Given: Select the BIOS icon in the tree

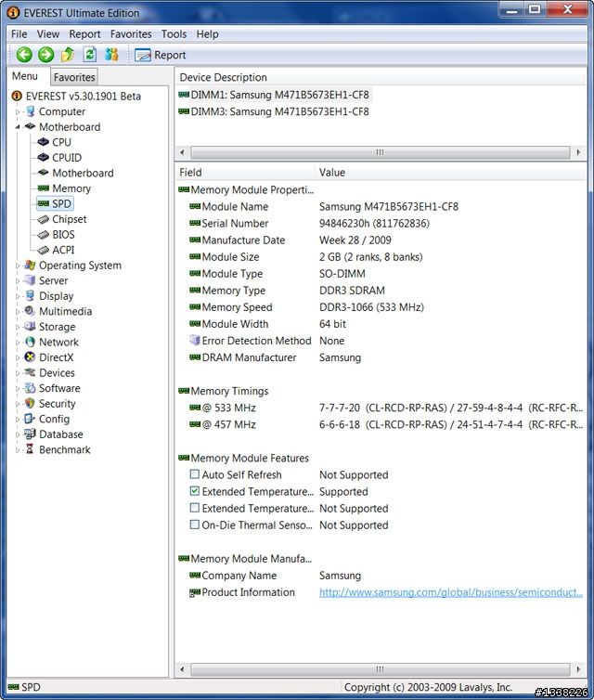Looking at the screenshot, I should coord(44,234).
